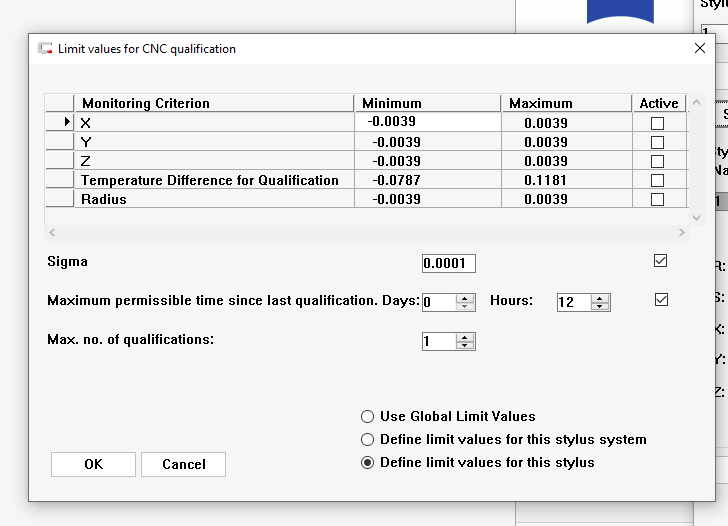Screen dimensions: 728x526
Task: Enable Active checkbox for X criterion
Action: point(657,123)
